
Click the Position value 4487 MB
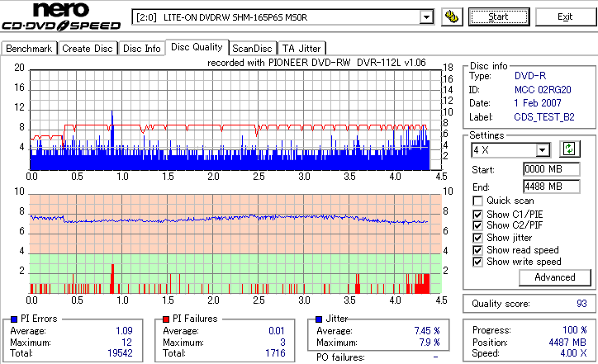coord(568,343)
